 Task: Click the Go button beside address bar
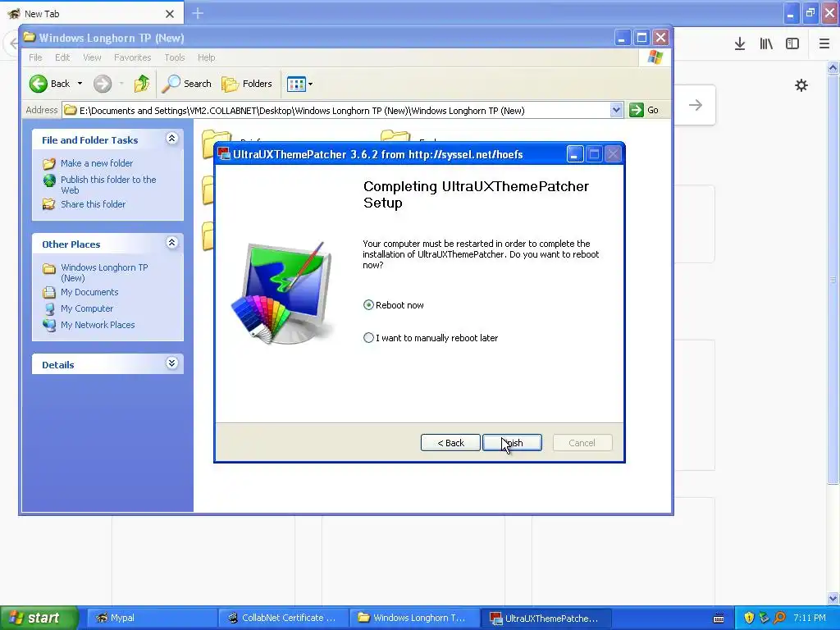pos(645,111)
